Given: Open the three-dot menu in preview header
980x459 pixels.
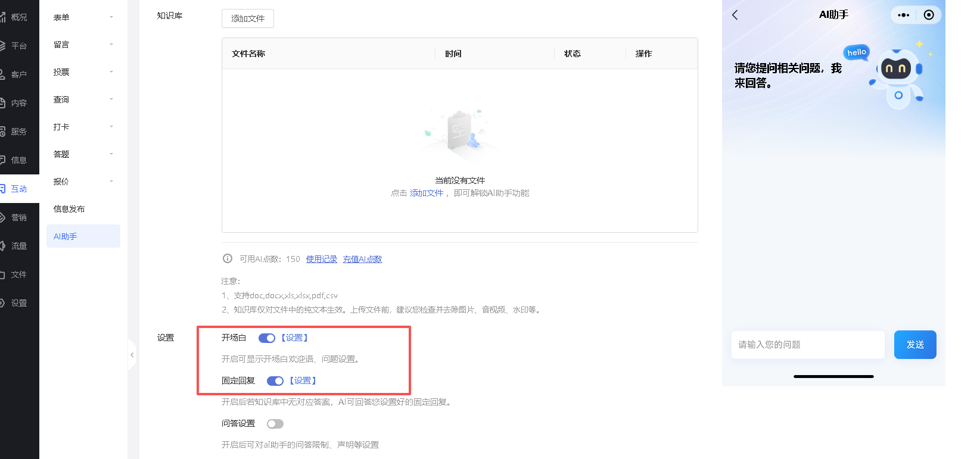Looking at the screenshot, I should click(x=903, y=15).
